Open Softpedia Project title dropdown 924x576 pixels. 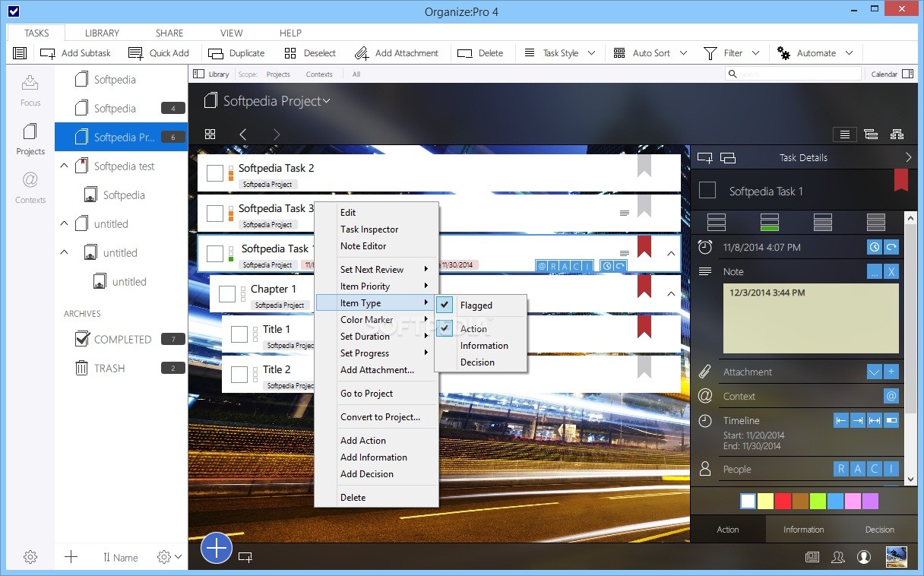(327, 101)
